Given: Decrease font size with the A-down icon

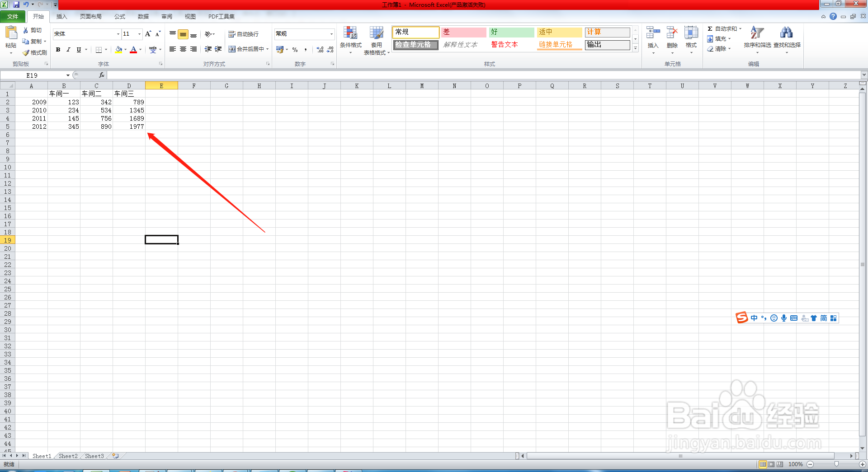Looking at the screenshot, I should coord(158,34).
